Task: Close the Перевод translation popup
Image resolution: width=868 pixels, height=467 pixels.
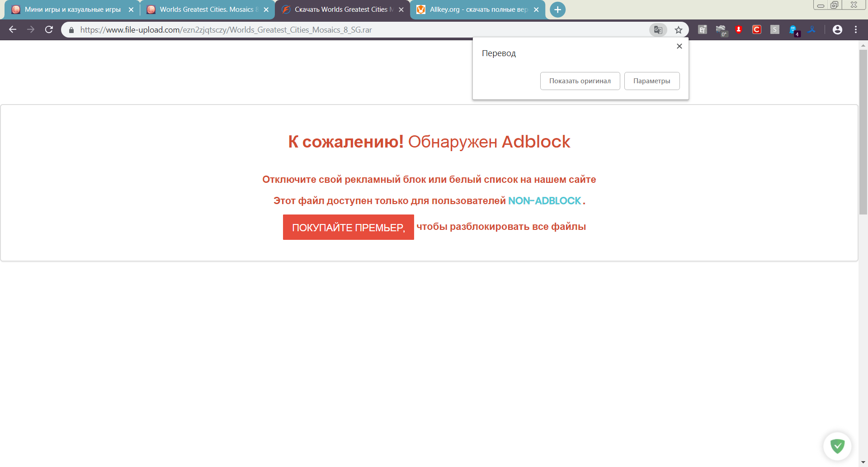Action: (679, 46)
